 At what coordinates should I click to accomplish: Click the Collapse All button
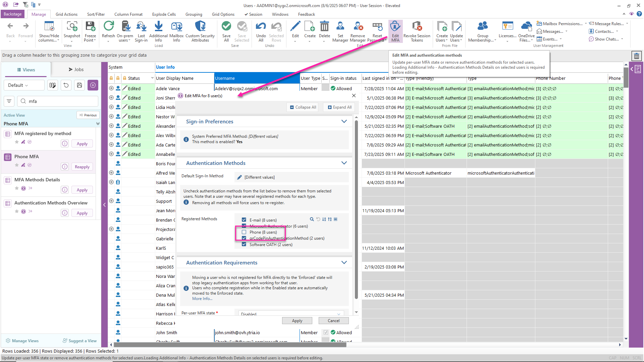(303, 107)
